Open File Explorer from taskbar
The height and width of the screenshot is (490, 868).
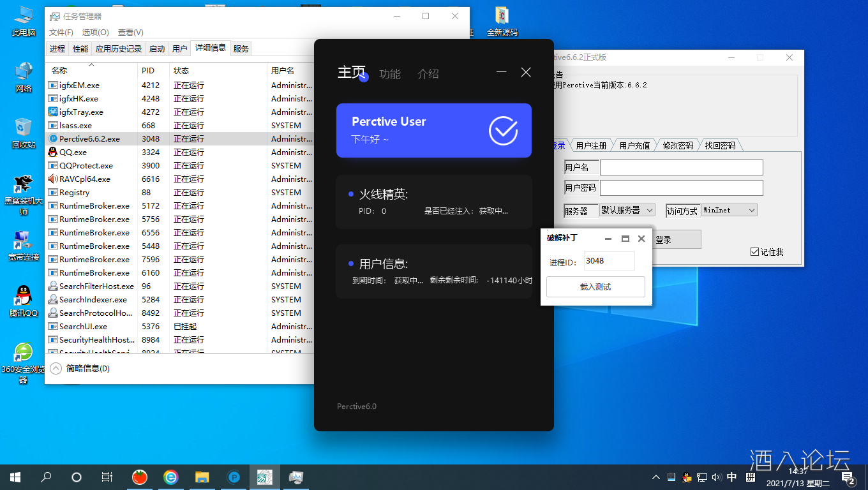[202, 477]
